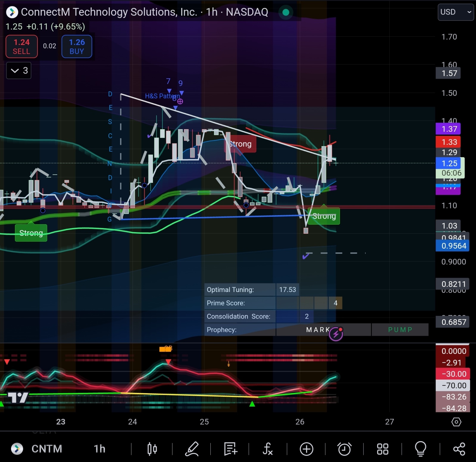Open the layout grid icon
This screenshot has width=476, height=462.
pyautogui.click(x=383, y=449)
